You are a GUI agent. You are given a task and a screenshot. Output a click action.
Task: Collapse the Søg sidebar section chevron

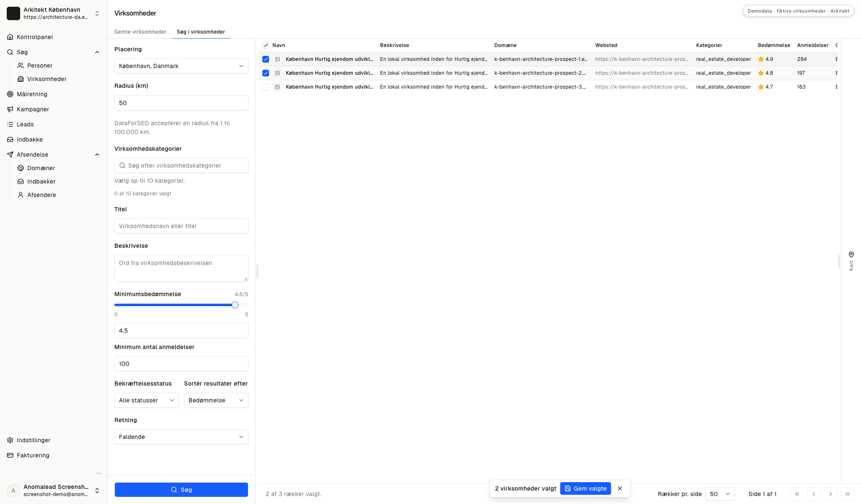97,52
